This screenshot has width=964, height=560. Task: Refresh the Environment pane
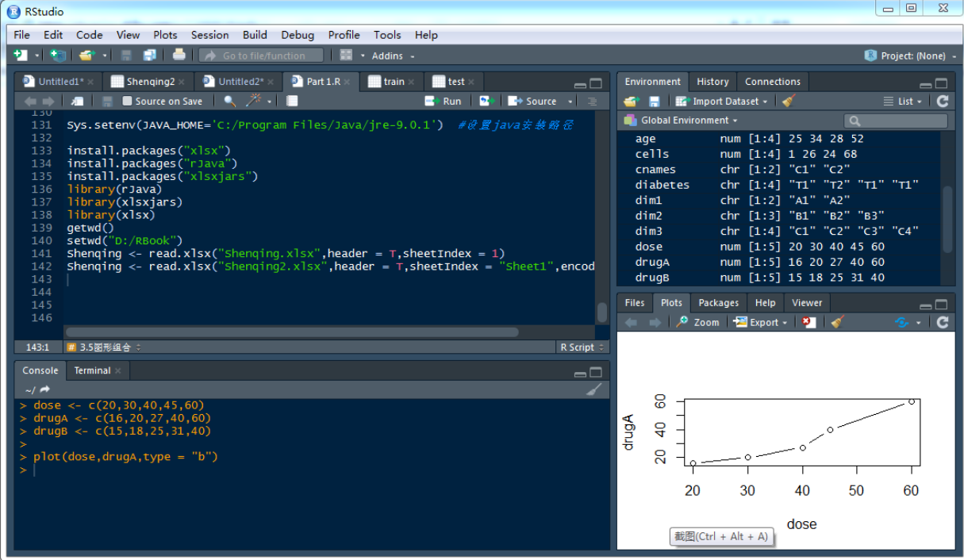[943, 101]
